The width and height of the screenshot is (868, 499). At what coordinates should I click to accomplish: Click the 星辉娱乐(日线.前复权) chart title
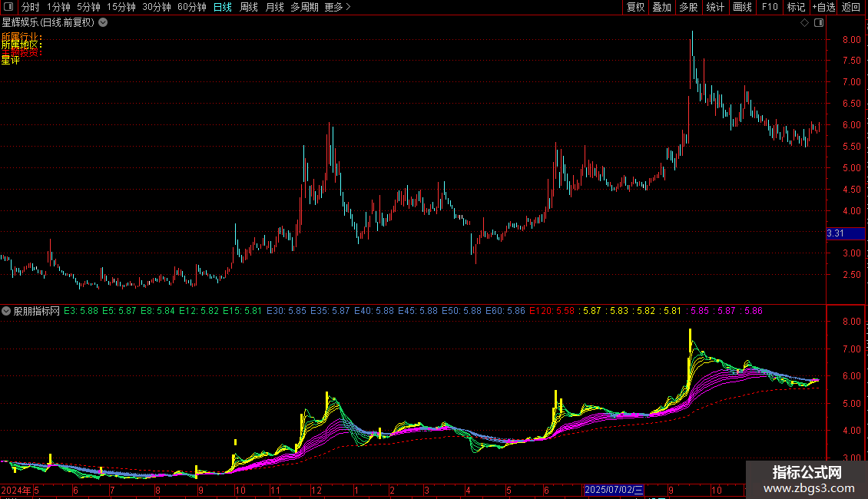(x=48, y=23)
